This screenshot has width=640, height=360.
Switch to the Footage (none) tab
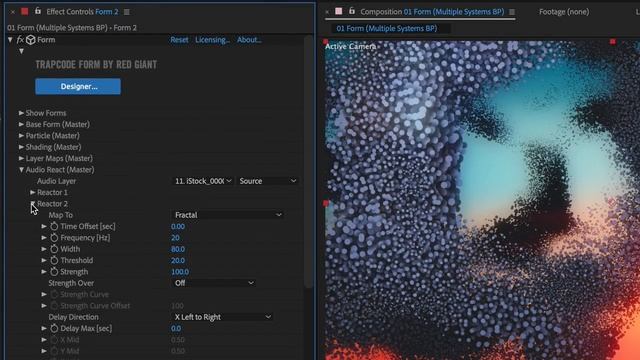pyautogui.click(x=564, y=12)
